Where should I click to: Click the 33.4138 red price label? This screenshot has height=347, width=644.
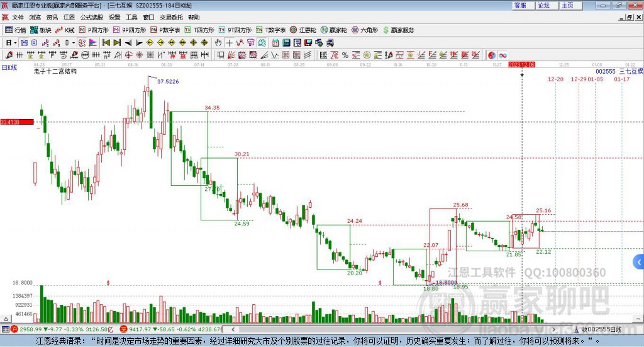(x=17, y=122)
